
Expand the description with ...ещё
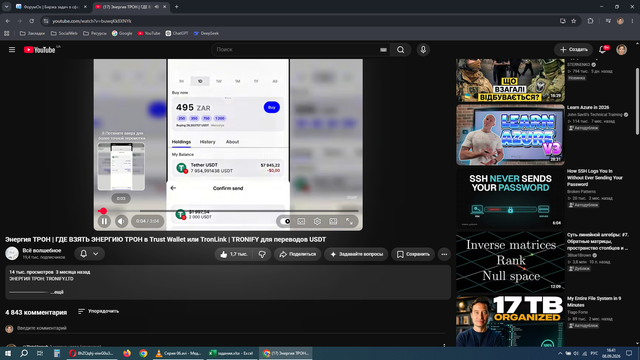[57, 292]
